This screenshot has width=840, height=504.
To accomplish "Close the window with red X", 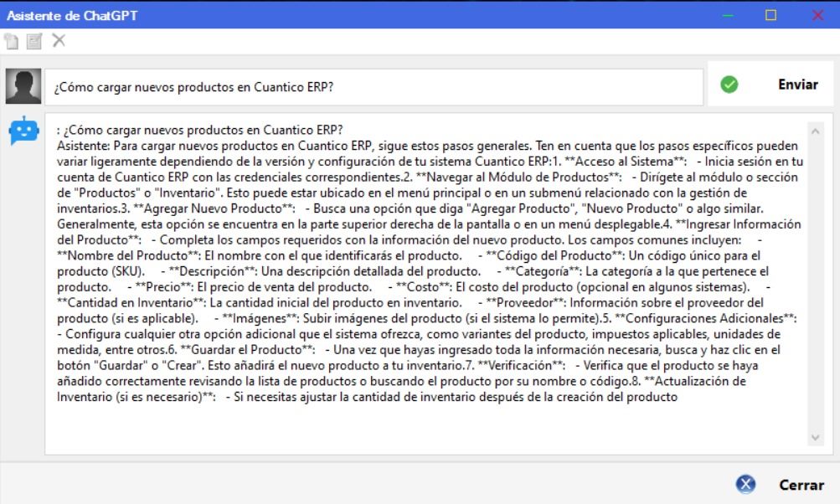I will pyautogui.click(x=817, y=15).
